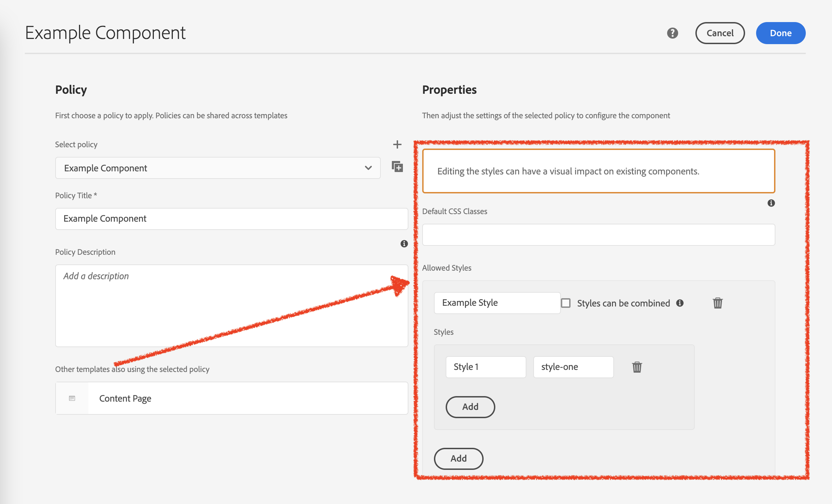Click the chevron arrow in policy dropdown
This screenshot has width=832, height=504.
point(368,168)
